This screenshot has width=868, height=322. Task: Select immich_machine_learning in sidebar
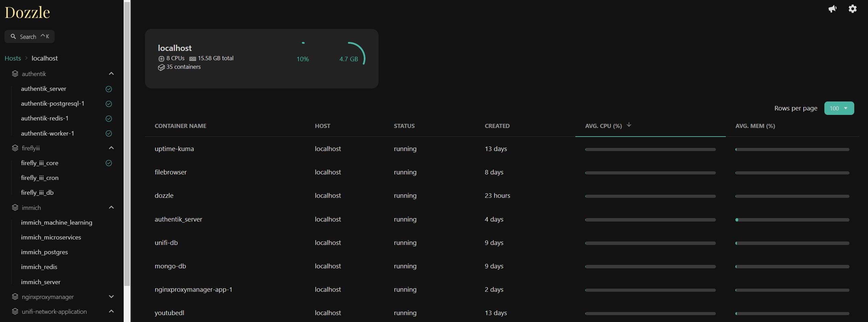click(x=56, y=223)
